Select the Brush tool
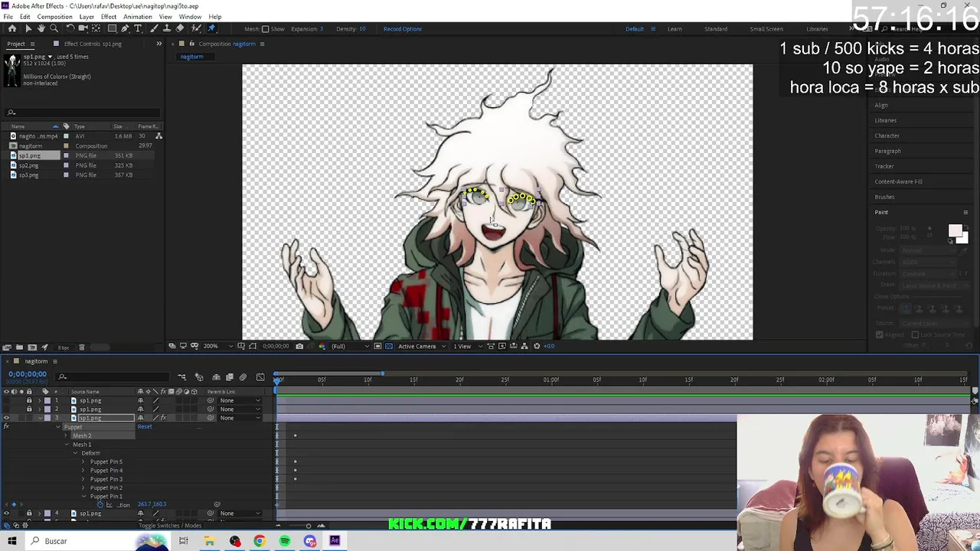This screenshot has height=551, width=980. pos(154,28)
